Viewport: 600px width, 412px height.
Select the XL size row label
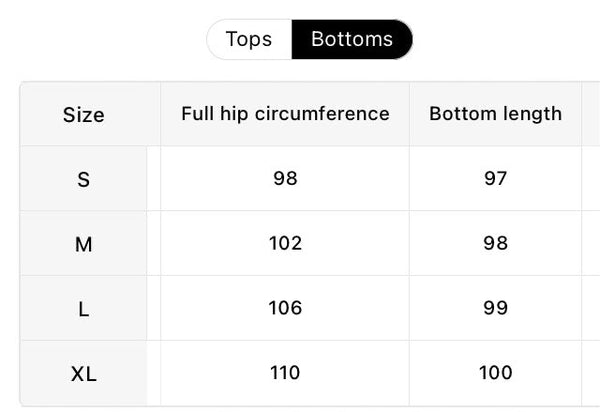point(83,373)
